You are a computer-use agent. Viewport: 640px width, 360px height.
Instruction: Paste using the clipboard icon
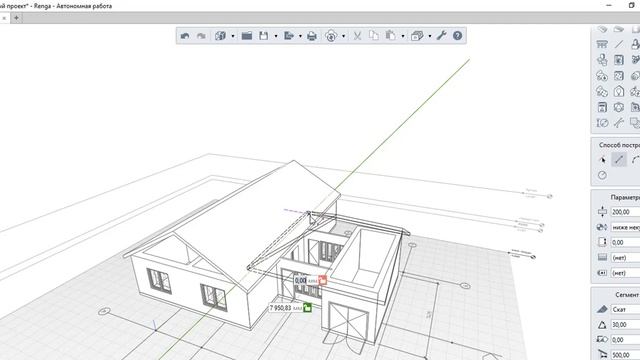click(x=391, y=36)
